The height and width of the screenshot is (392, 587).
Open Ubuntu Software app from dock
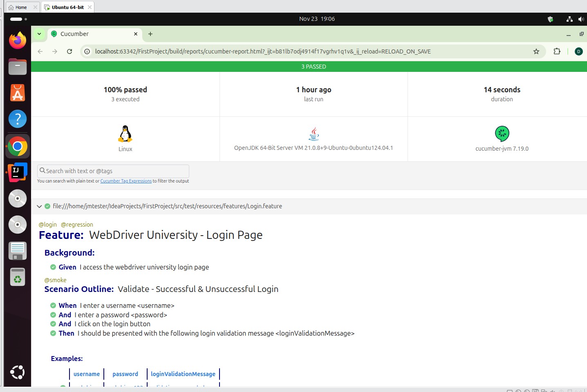(18, 93)
